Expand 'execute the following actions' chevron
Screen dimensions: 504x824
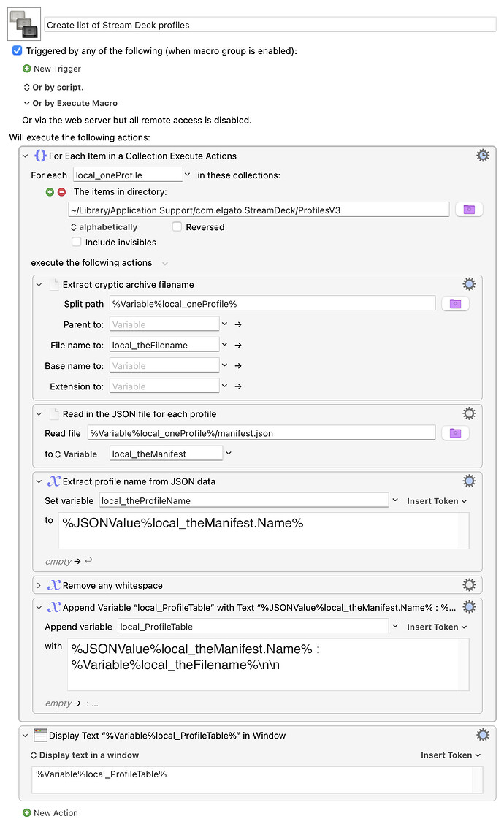point(165,263)
